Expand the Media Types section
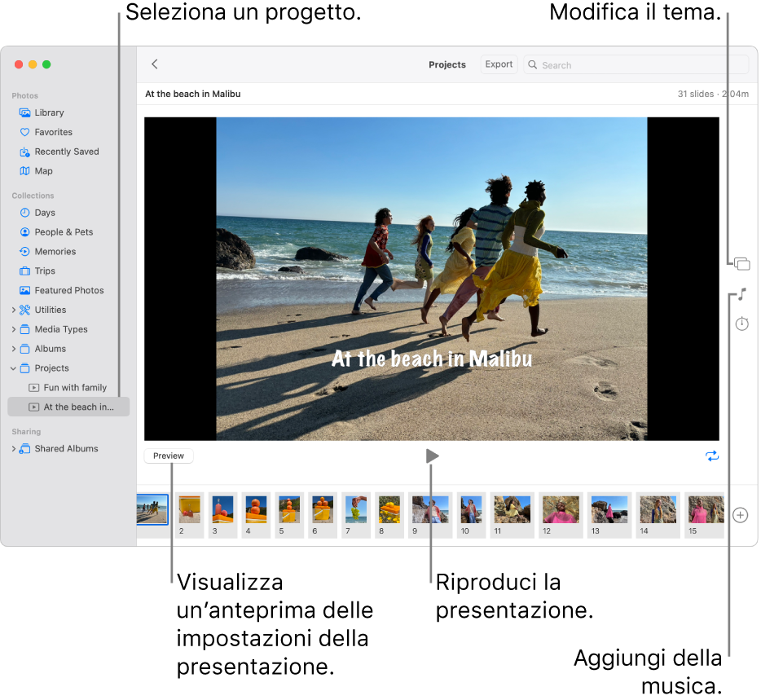The height and width of the screenshot is (700, 761). tap(13, 329)
